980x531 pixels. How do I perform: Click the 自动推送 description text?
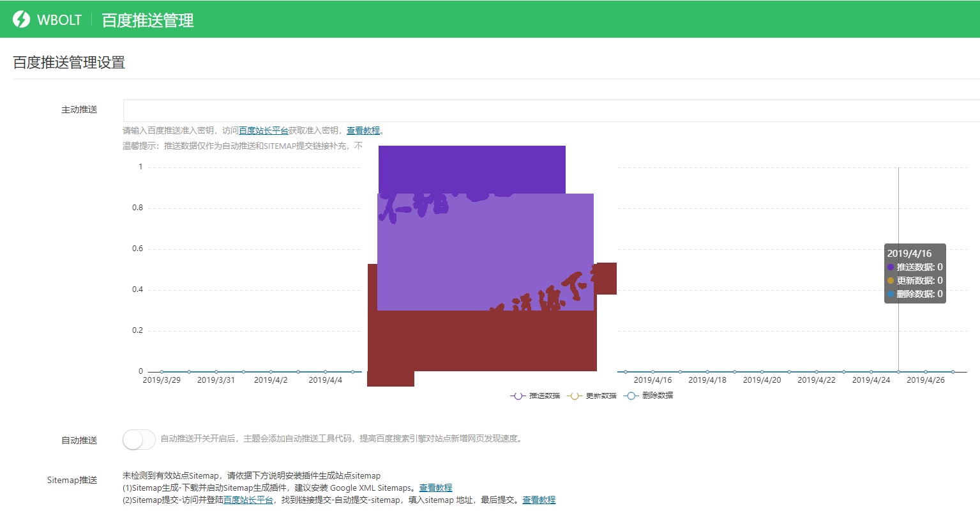(343, 438)
